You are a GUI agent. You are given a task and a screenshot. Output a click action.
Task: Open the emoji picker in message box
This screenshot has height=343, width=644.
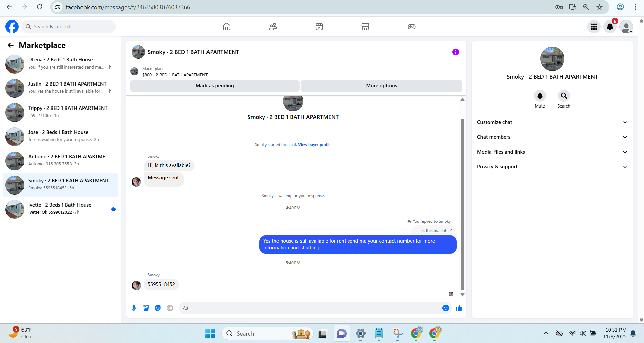(446, 308)
